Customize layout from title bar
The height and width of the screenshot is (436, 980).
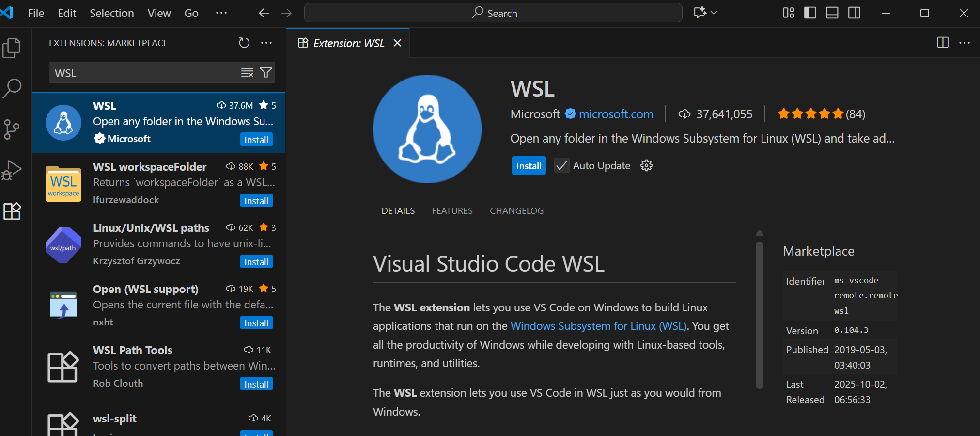[789, 13]
